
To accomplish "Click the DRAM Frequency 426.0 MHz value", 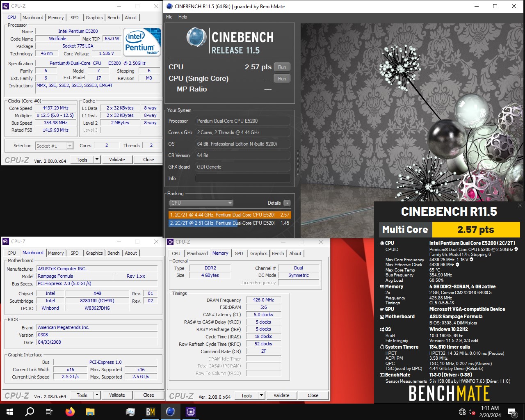I will (x=263, y=300).
